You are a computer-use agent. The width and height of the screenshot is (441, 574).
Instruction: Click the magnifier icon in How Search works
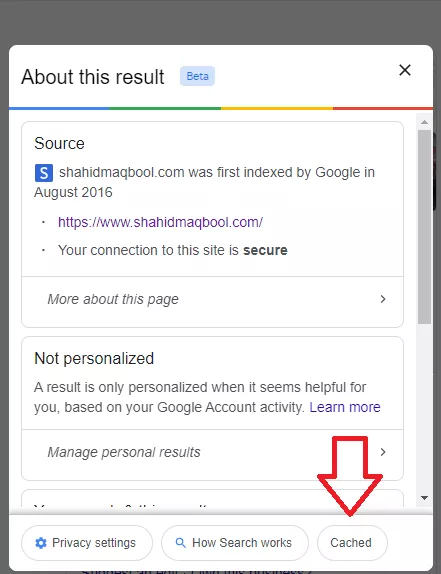[x=181, y=543]
